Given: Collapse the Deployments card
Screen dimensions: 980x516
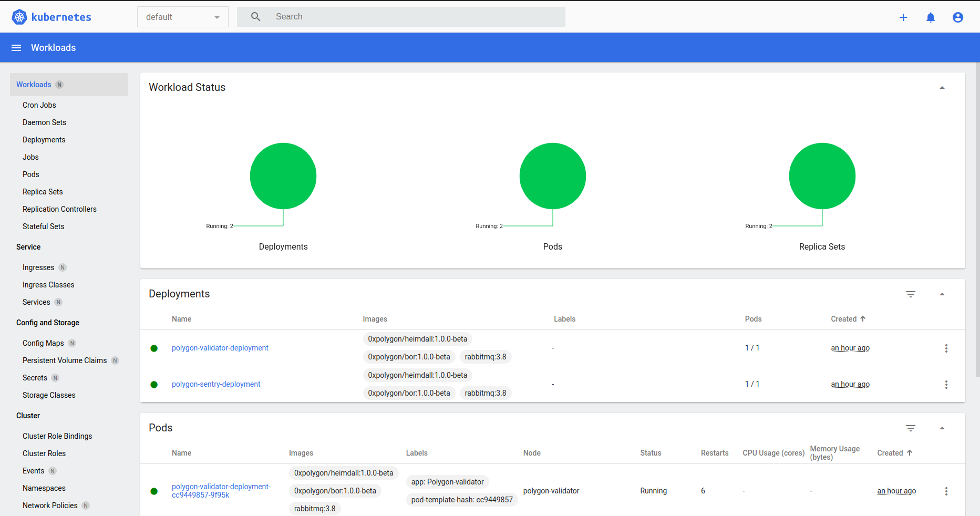Looking at the screenshot, I should [942, 294].
